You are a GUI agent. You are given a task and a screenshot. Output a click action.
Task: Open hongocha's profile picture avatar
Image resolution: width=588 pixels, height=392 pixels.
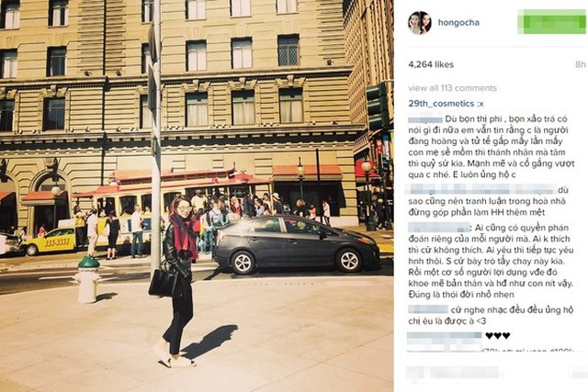419,22
